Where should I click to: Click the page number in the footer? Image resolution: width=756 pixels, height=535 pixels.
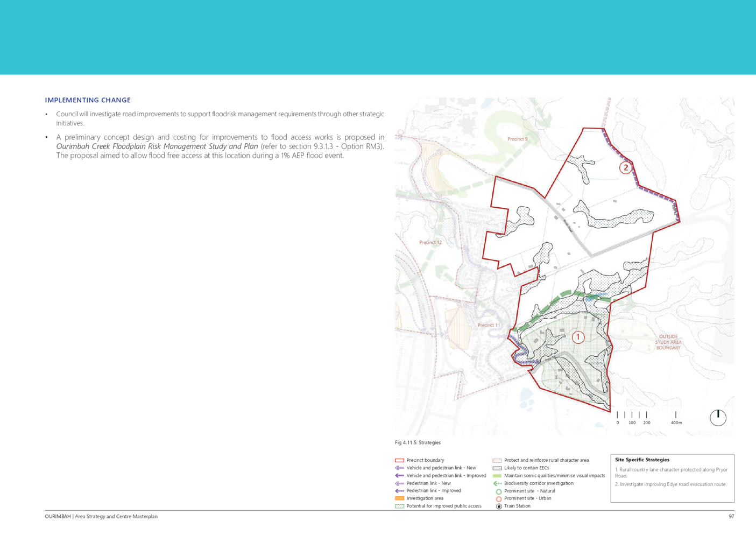pyautogui.click(x=731, y=517)
